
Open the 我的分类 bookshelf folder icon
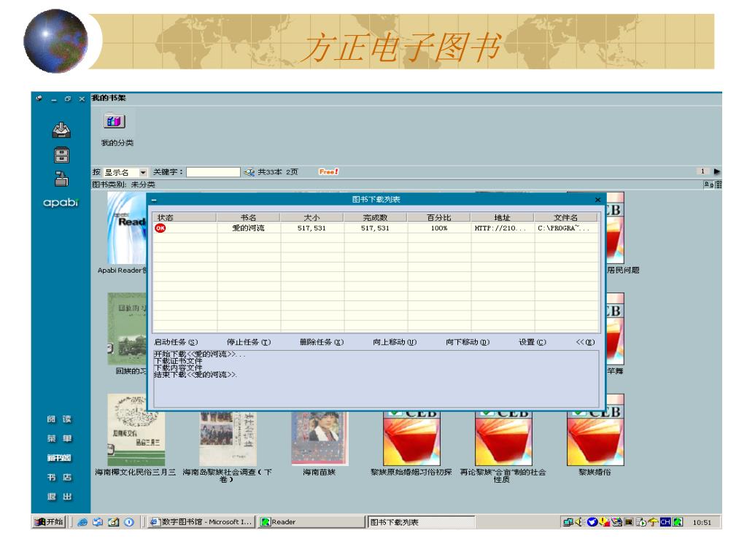pos(115,121)
